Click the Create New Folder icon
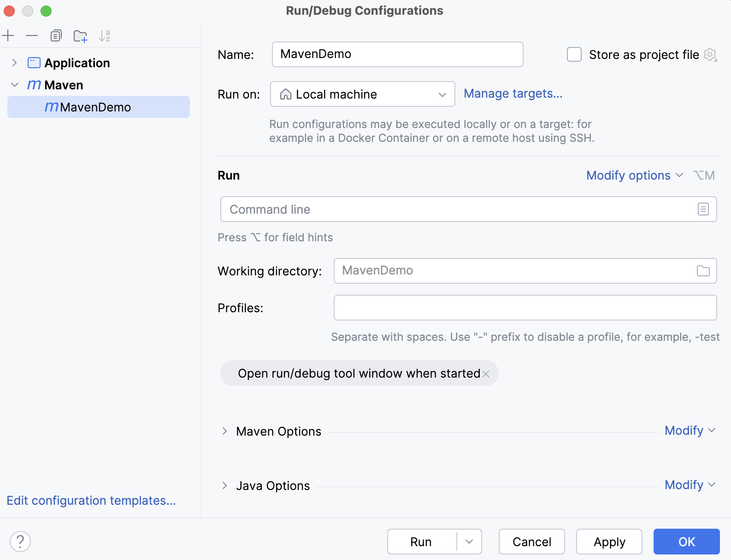 80,36
